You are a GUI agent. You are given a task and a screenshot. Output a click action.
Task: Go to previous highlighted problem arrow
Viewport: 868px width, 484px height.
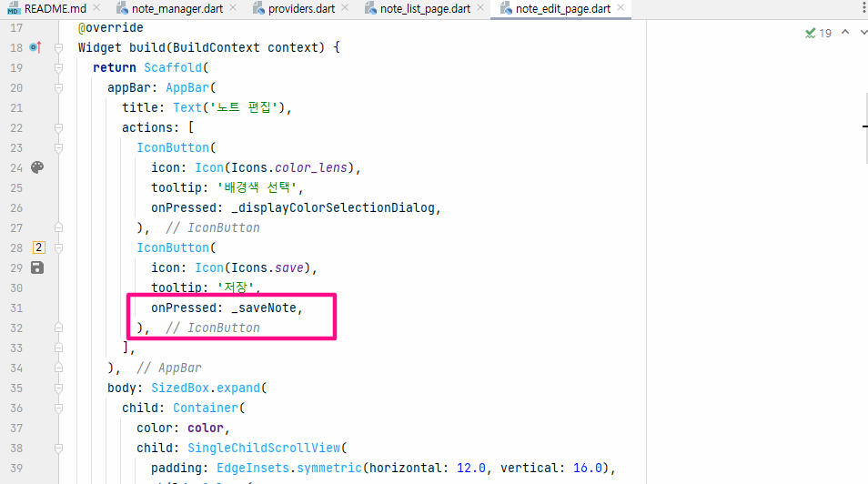point(845,32)
